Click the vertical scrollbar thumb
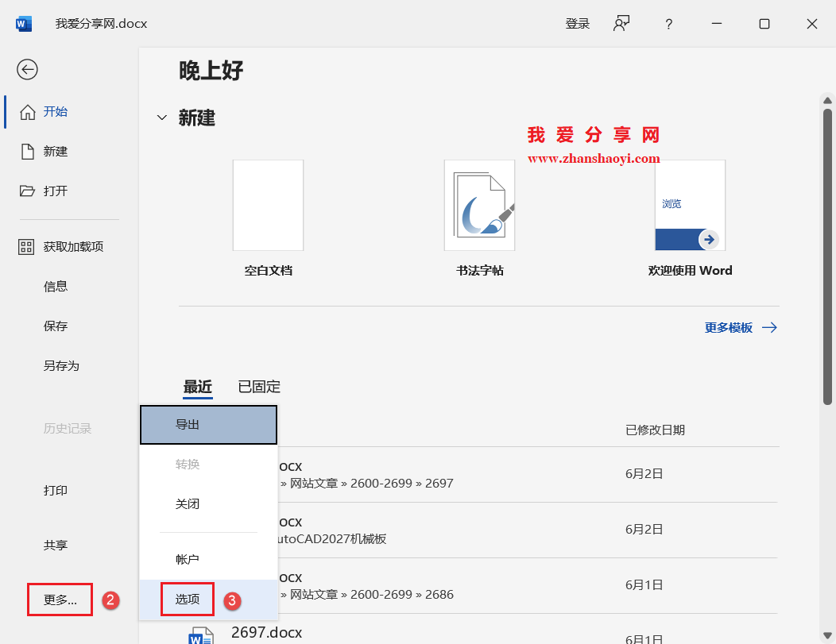 coord(827,256)
